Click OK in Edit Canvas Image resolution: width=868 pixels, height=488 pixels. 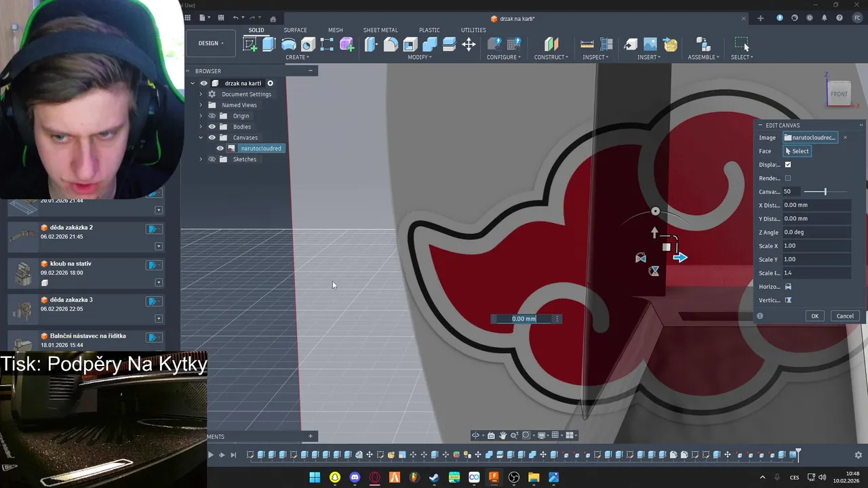(815, 316)
